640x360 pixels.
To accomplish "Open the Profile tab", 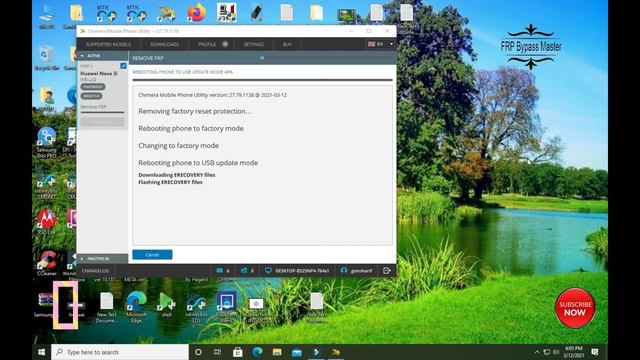I will coord(211,44).
